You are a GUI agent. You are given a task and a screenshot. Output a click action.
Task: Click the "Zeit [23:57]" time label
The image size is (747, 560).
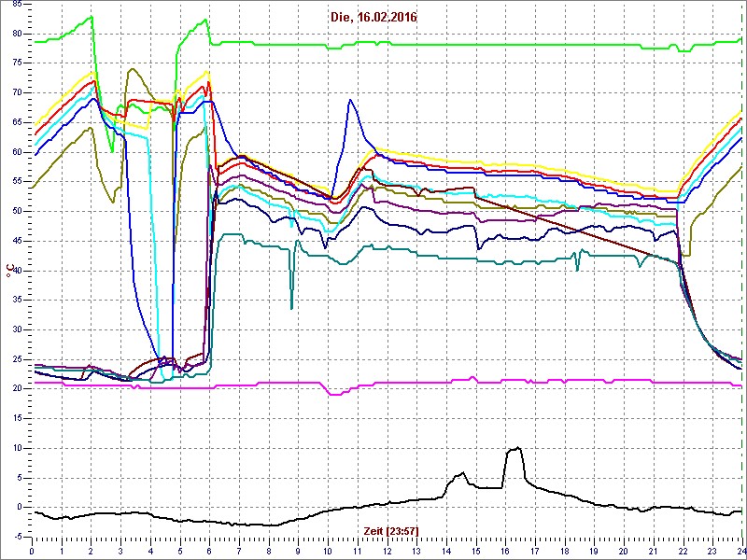(x=391, y=530)
